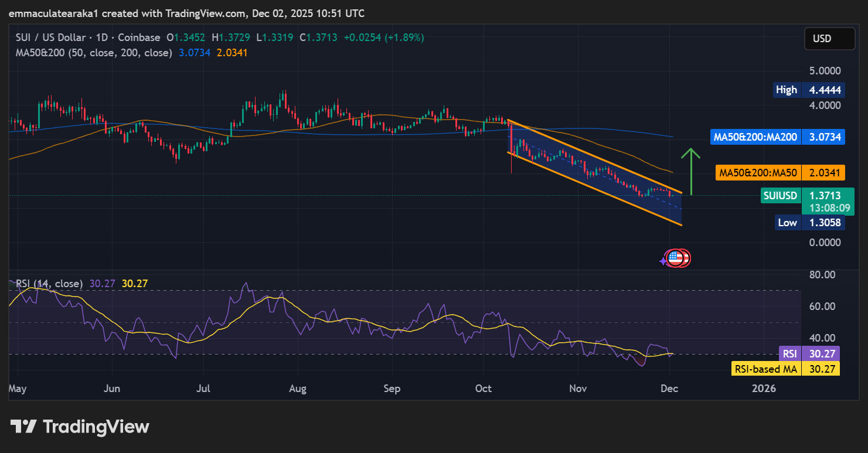Click the 2026 label on time axis
Screen dimensions: 868x453
tap(764, 389)
